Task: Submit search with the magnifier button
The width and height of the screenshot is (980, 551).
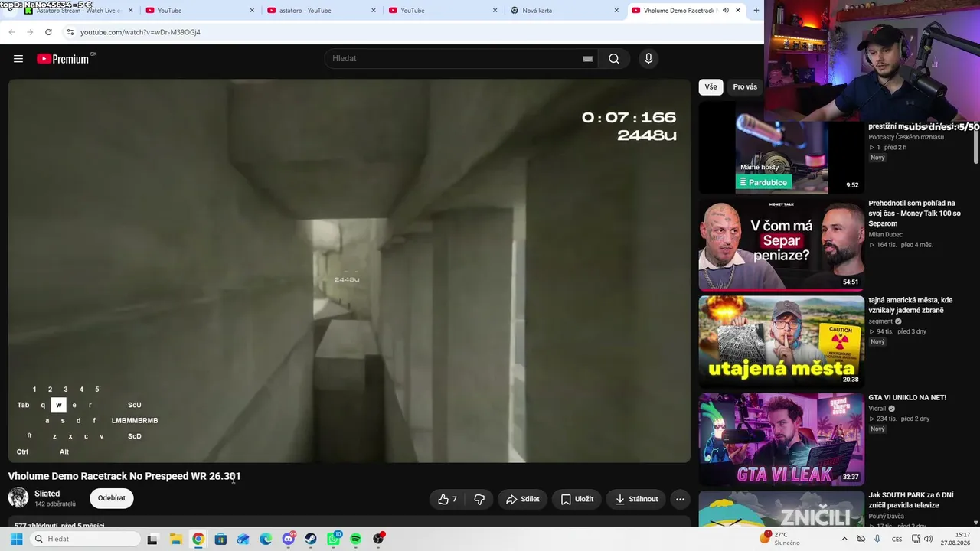Action: pos(614,59)
